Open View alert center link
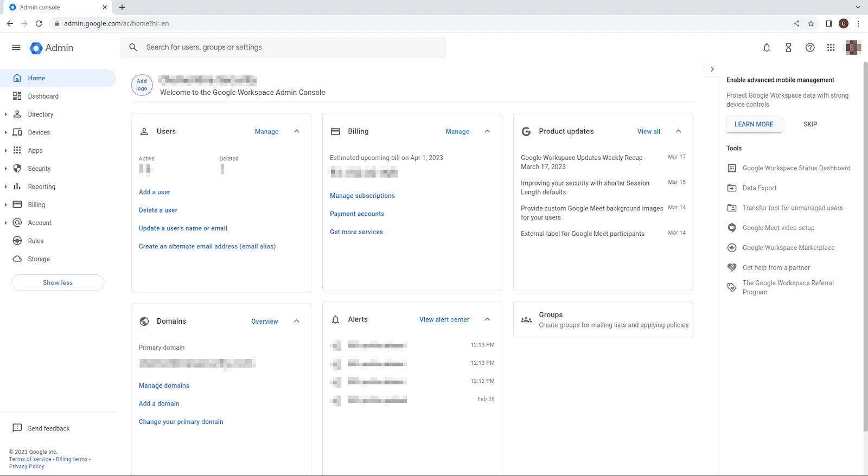Screen dimensions: 868x476 [444, 320]
